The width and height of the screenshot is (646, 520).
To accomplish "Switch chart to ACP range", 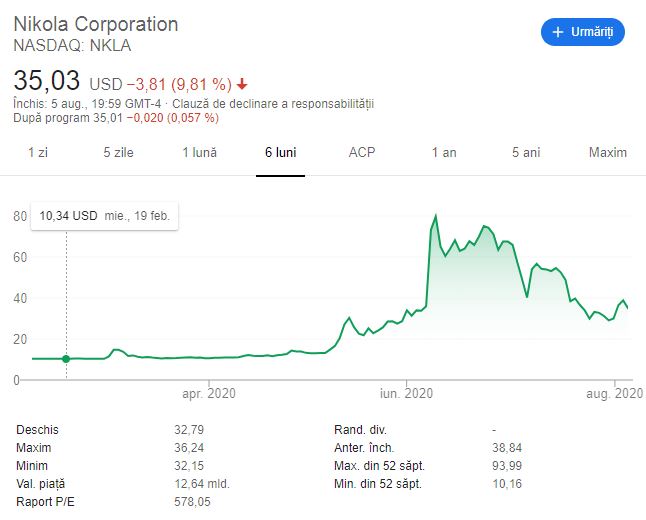I will 362,152.
